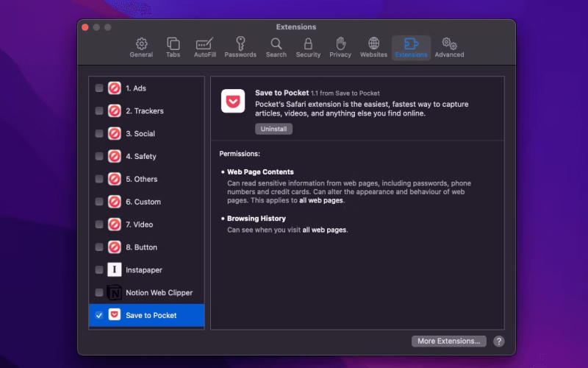The height and width of the screenshot is (368, 588).
Task: Open the Advanced preferences pane
Action: (449, 47)
